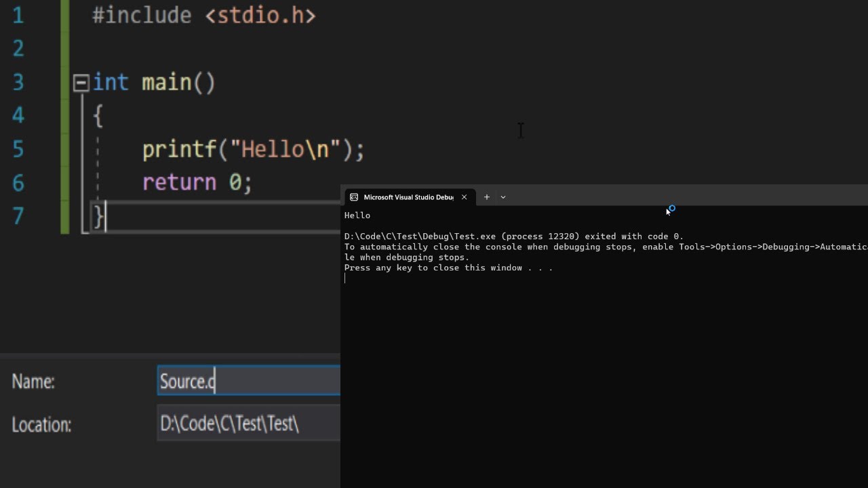
Task: Click the #include <stdio.h> line
Action: pos(203,15)
